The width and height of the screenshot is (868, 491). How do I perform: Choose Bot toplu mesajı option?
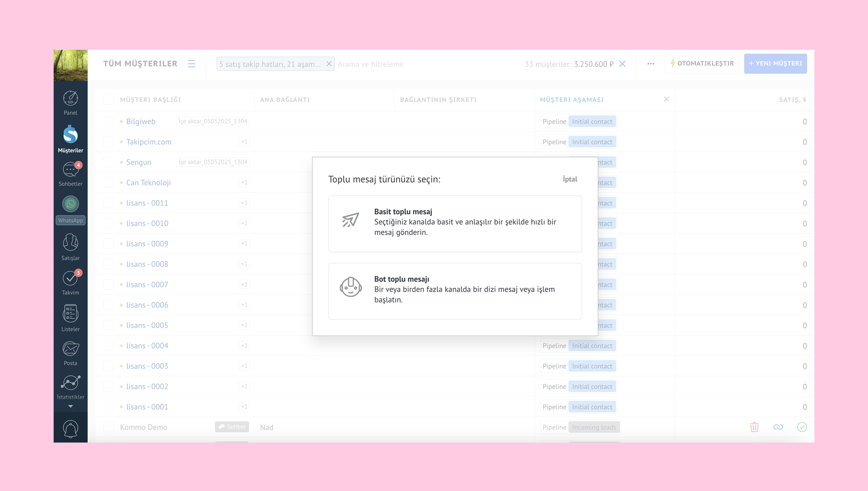455,291
